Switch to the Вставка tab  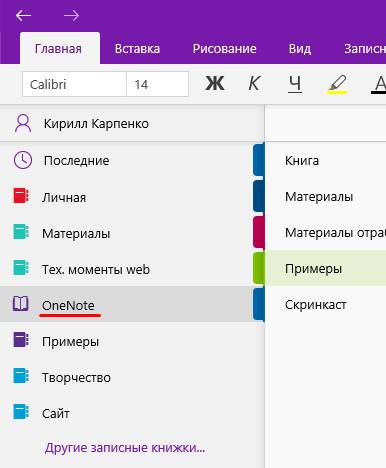137,49
